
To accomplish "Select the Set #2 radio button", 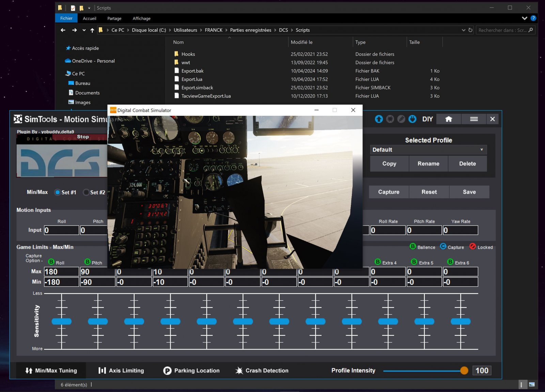I will click(x=87, y=192).
